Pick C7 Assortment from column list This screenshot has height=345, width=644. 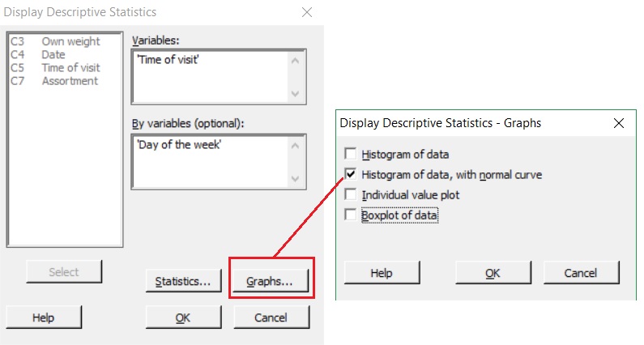(x=54, y=81)
